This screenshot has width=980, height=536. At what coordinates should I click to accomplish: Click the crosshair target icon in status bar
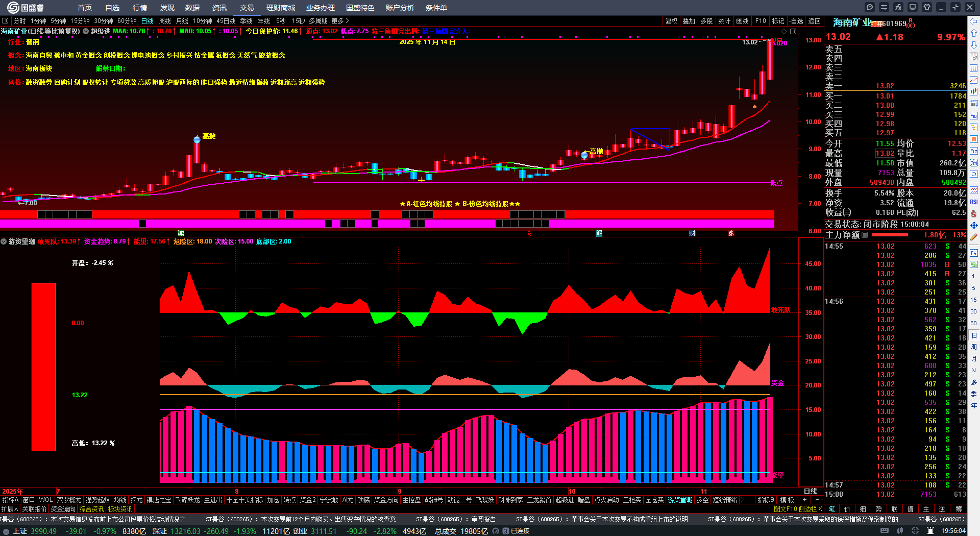coord(916,531)
